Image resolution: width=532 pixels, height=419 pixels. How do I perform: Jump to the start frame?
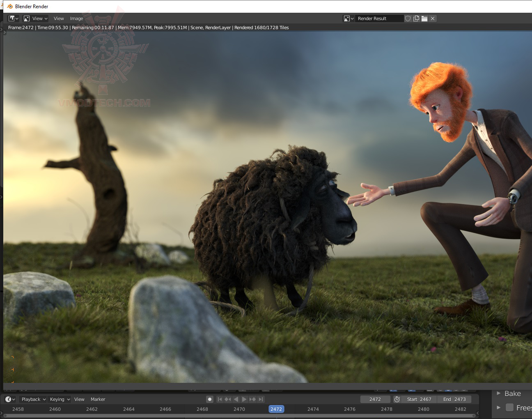coord(220,399)
